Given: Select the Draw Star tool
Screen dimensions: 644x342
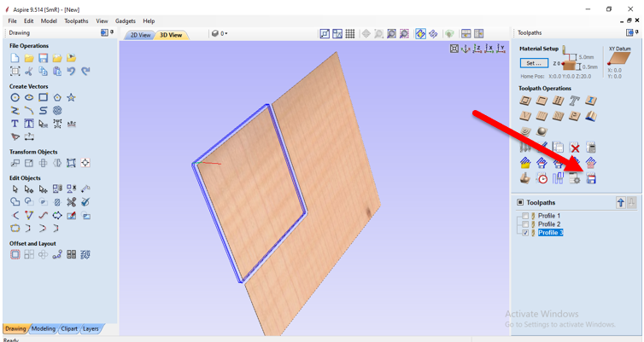Looking at the screenshot, I should pos(71,98).
